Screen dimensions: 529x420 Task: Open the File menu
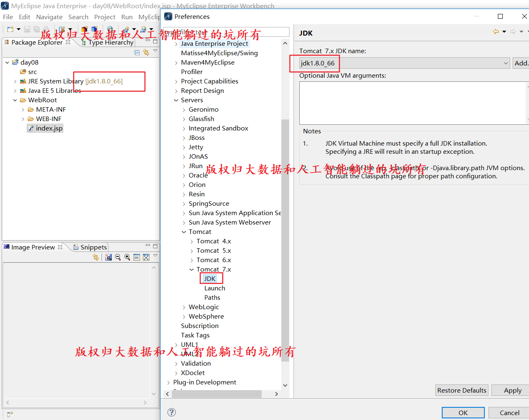(x=8, y=17)
